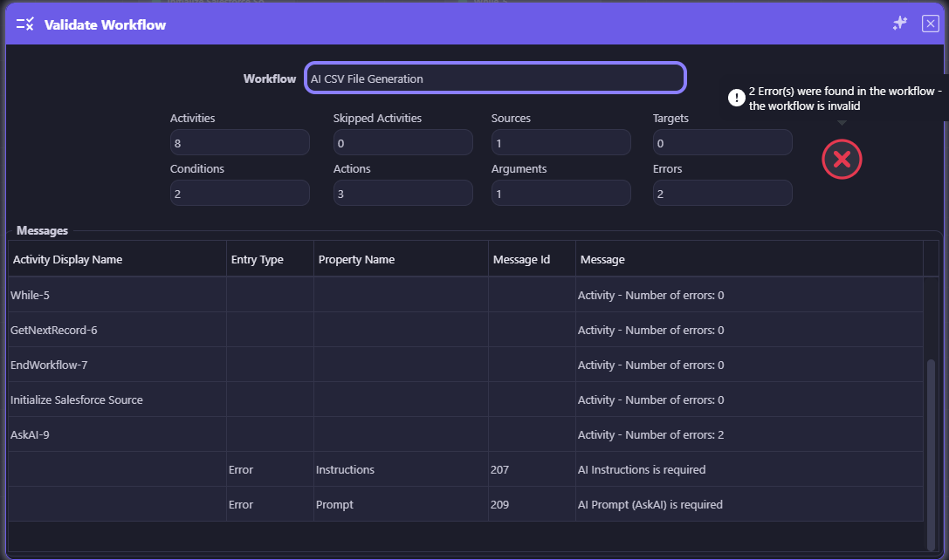Click message id 207 cell

click(532, 469)
